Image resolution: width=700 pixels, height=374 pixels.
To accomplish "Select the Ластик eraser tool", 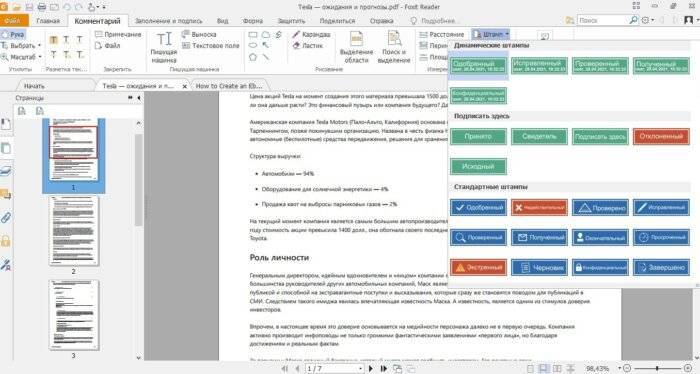I will (308, 46).
